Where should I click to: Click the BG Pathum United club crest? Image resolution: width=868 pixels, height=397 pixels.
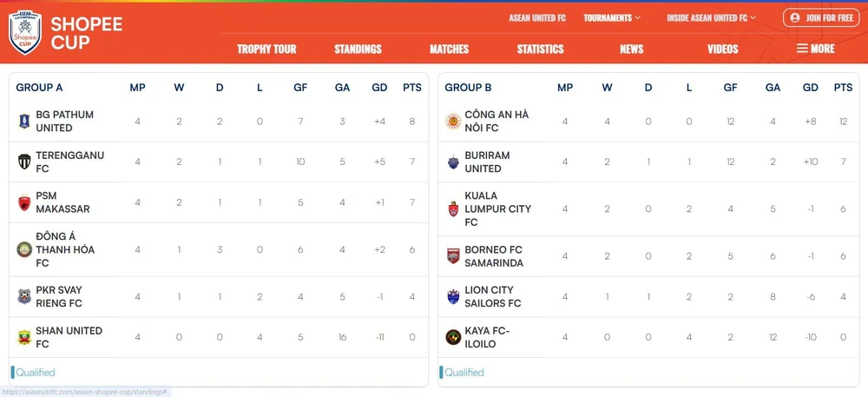click(24, 122)
